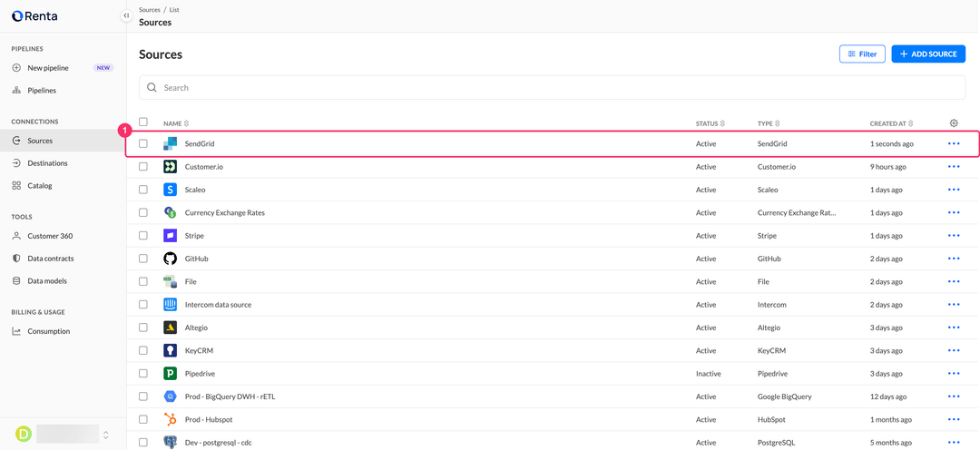The height and width of the screenshot is (450, 980).
Task: Click the Intercom source icon
Action: (170, 304)
